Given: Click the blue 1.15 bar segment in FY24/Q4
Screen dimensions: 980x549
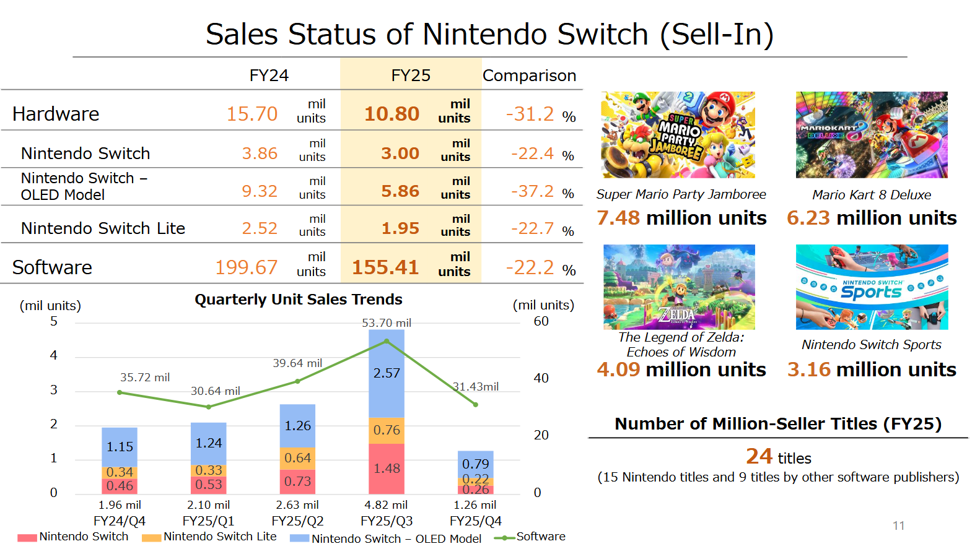Looking at the screenshot, I should 120,447.
